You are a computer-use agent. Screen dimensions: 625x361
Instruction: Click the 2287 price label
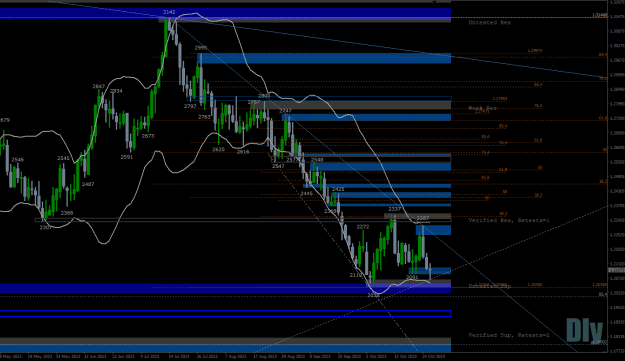click(423, 218)
